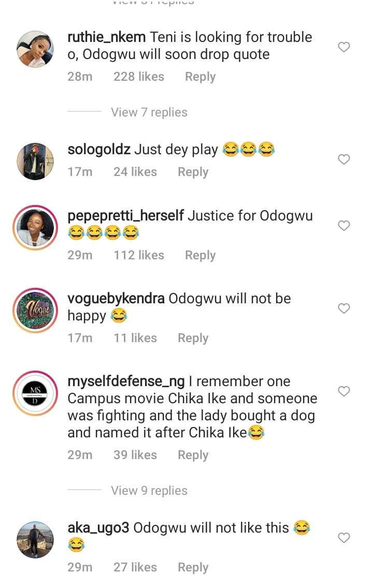Open ruthie_nkem's profile picture
The width and height of the screenshot is (373, 588).
(35, 49)
